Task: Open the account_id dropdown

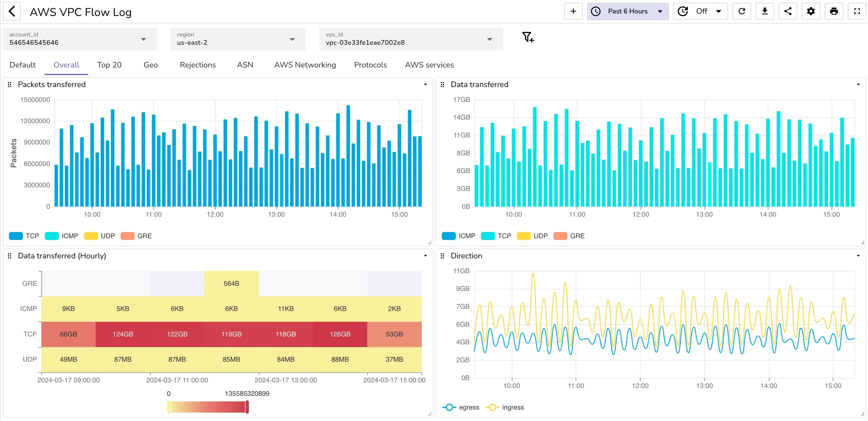Action: click(144, 39)
